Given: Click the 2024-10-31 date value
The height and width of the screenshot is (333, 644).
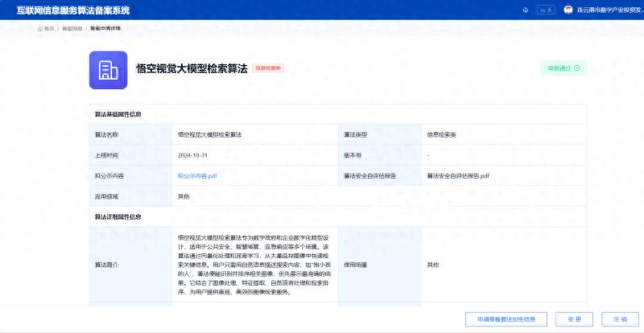Looking at the screenshot, I should click(191, 155).
